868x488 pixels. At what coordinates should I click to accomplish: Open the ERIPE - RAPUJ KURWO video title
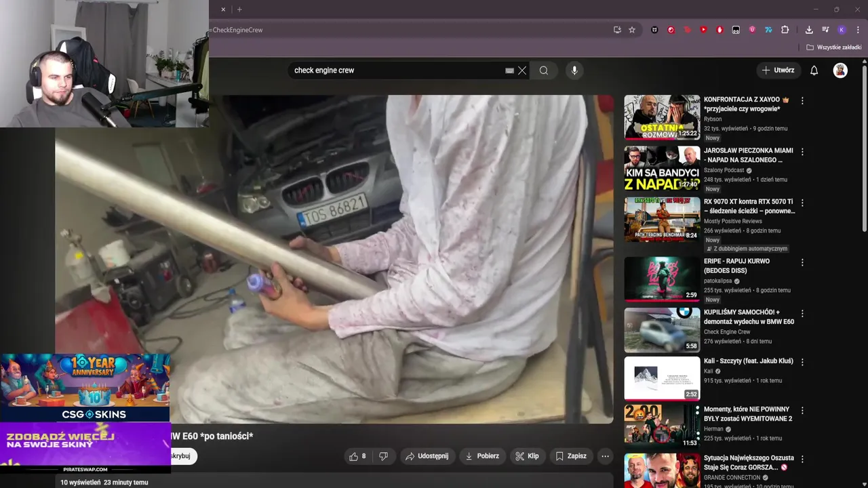pos(736,266)
